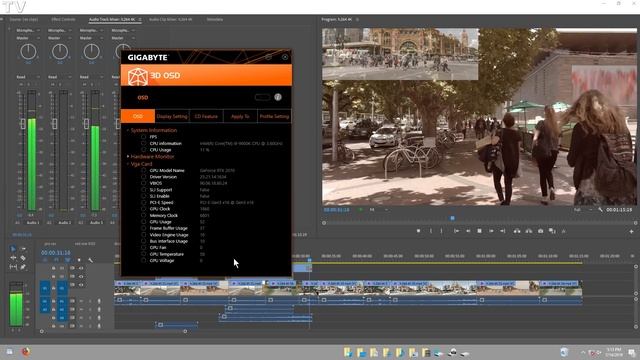Collapse the System Information section
Viewport: 640px width, 360px height.
[128, 130]
